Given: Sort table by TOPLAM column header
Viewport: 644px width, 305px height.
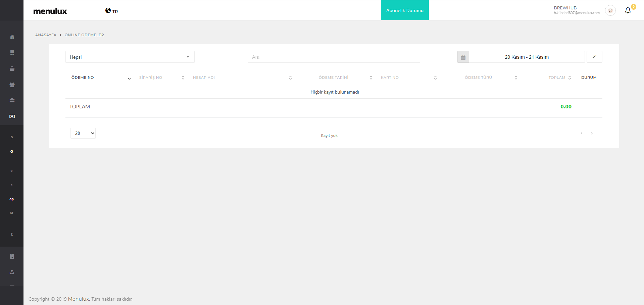Looking at the screenshot, I should pyautogui.click(x=557, y=78).
